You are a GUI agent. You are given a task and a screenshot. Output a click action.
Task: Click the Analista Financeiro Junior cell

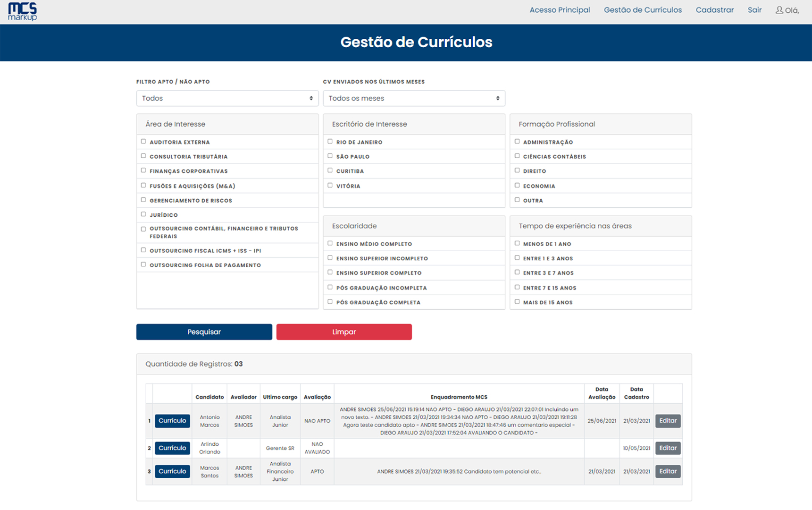(280, 471)
